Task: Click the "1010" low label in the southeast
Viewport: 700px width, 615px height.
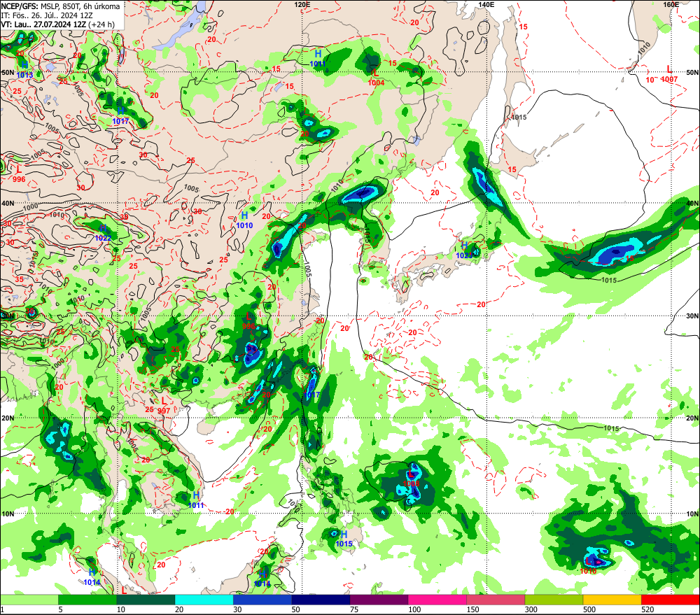Action: pyautogui.click(x=589, y=571)
